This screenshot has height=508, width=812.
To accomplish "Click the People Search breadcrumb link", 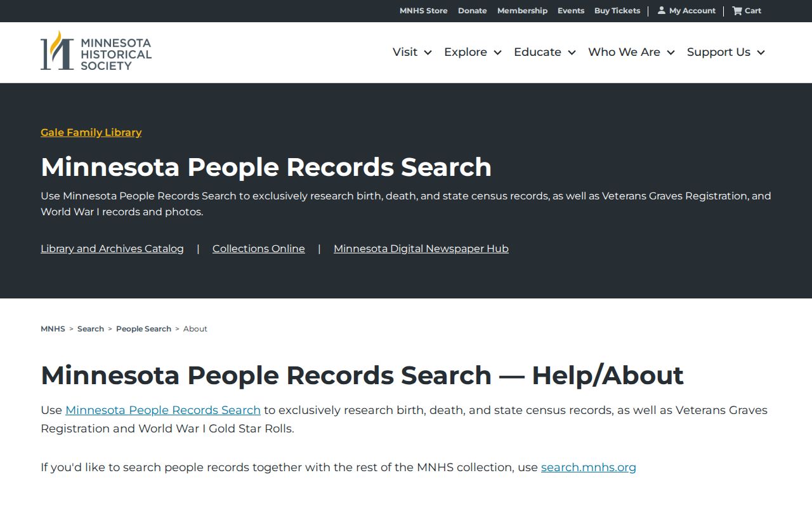I will click(x=143, y=329).
